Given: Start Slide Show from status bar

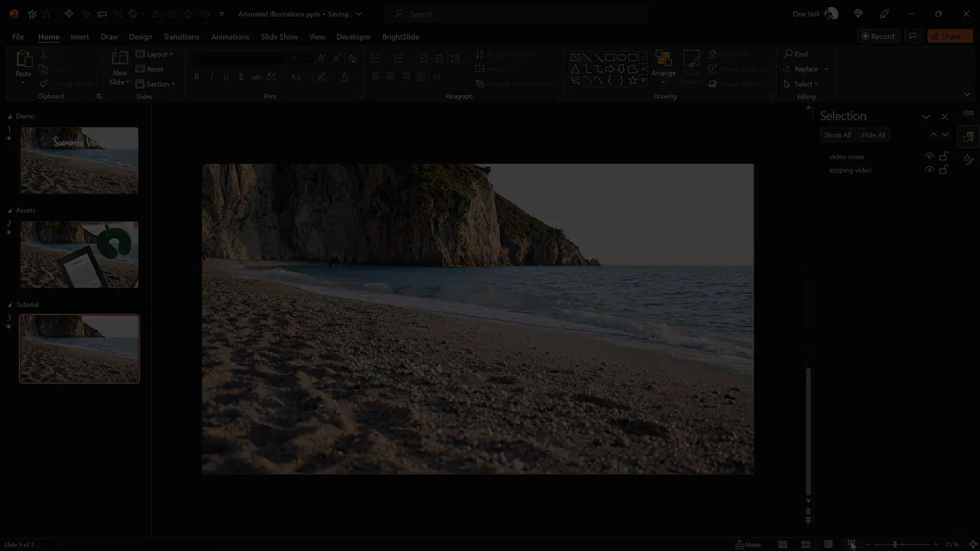Looking at the screenshot, I should pos(851,544).
